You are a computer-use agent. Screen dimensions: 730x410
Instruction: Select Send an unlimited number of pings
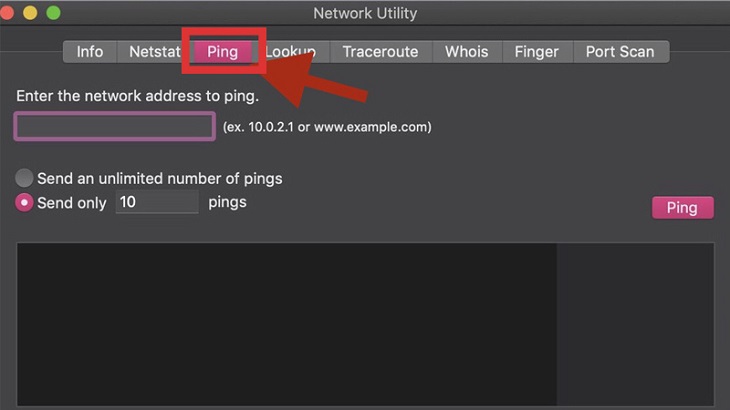click(24, 178)
